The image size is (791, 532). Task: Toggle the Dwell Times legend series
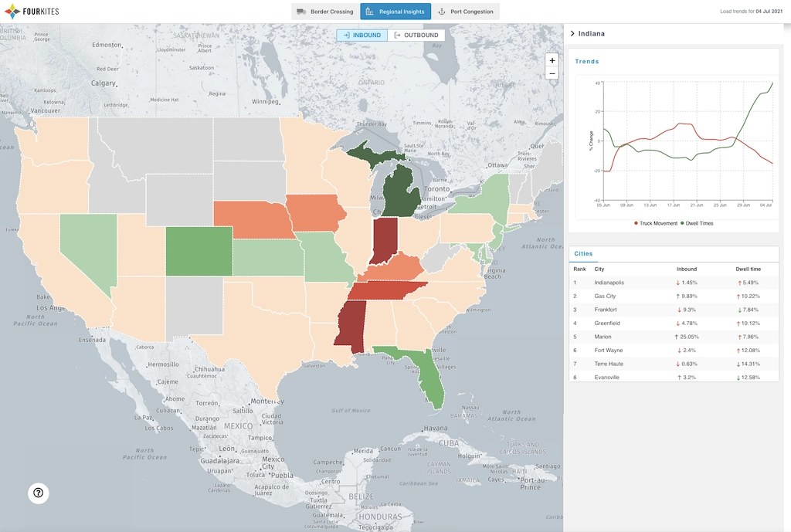click(x=699, y=223)
